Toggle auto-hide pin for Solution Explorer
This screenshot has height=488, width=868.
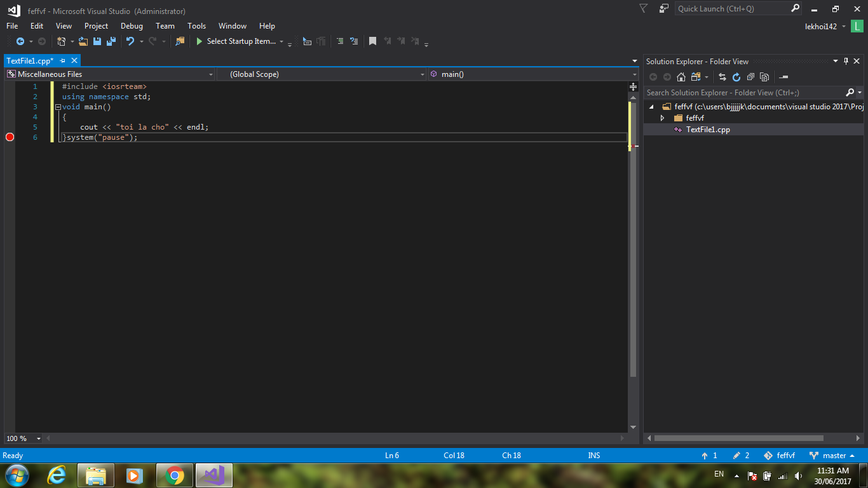point(846,61)
